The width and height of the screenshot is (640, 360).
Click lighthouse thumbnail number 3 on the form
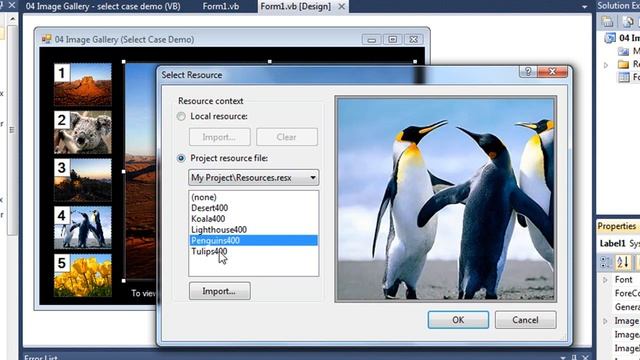(x=83, y=180)
